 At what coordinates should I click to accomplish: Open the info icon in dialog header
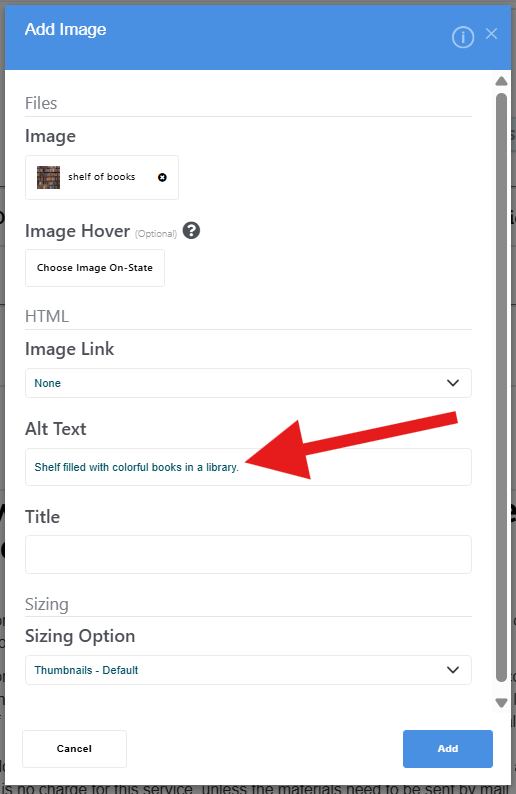pos(463,37)
